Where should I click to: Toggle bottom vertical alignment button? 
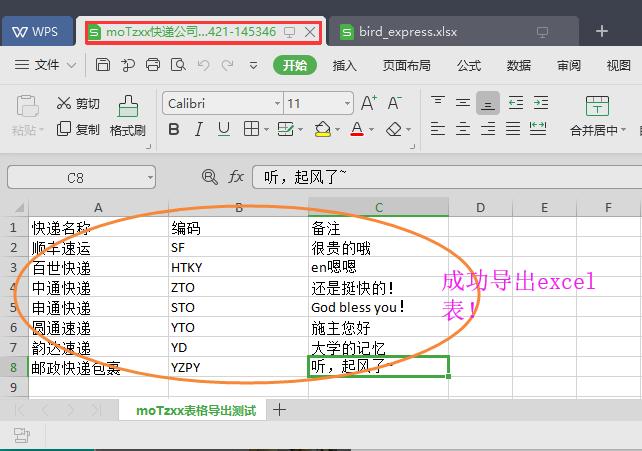click(488, 103)
